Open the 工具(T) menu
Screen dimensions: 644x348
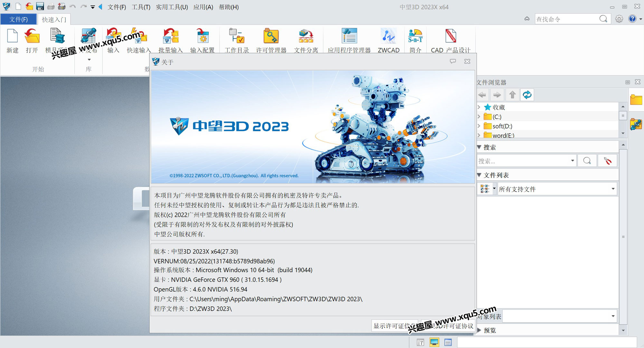[x=141, y=7]
